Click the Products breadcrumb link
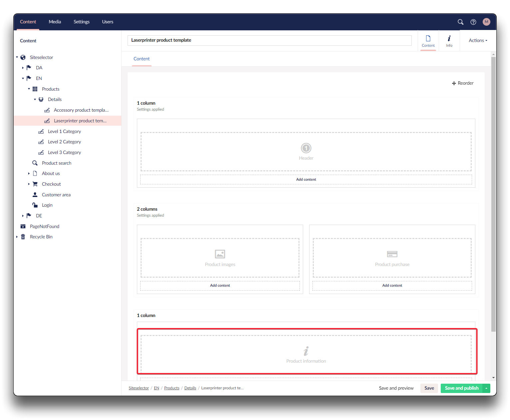 172,388
